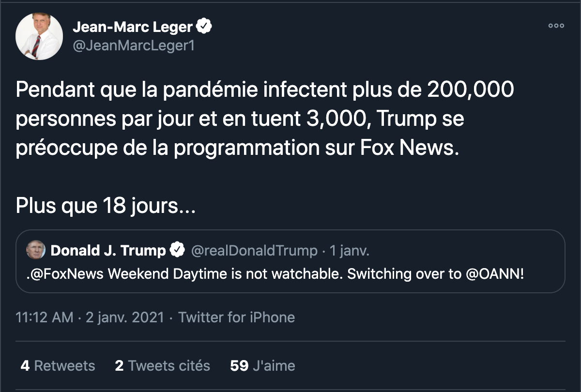Show the 2 Tweets cités list
Image resolution: width=581 pixels, height=392 pixels.
[x=162, y=365]
